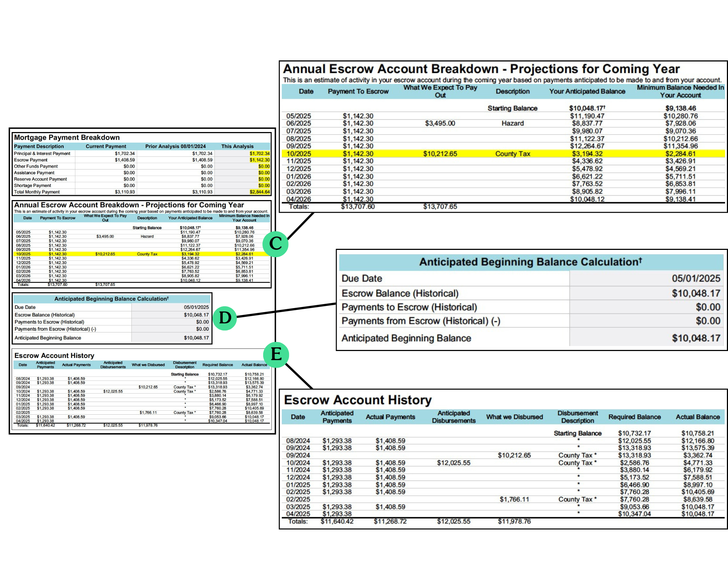Click the Actual Balance header in the enlarged history
This screenshot has width=728, height=562.
tap(697, 417)
